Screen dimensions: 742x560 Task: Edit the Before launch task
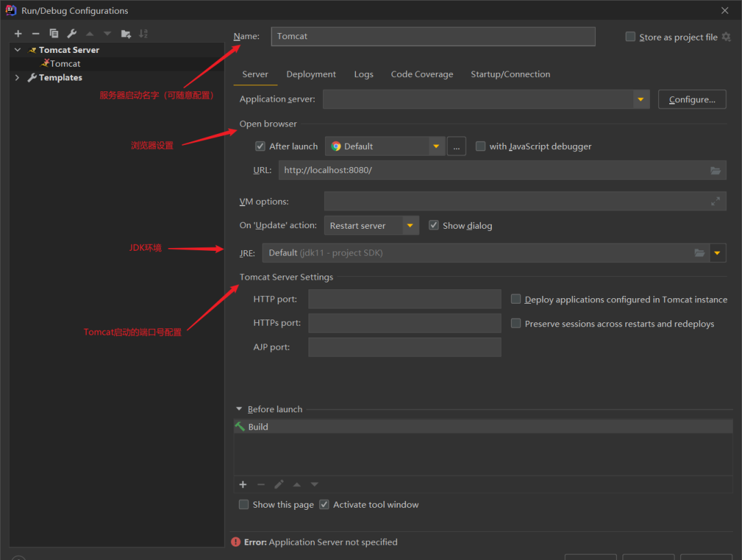click(x=279, y=484)
